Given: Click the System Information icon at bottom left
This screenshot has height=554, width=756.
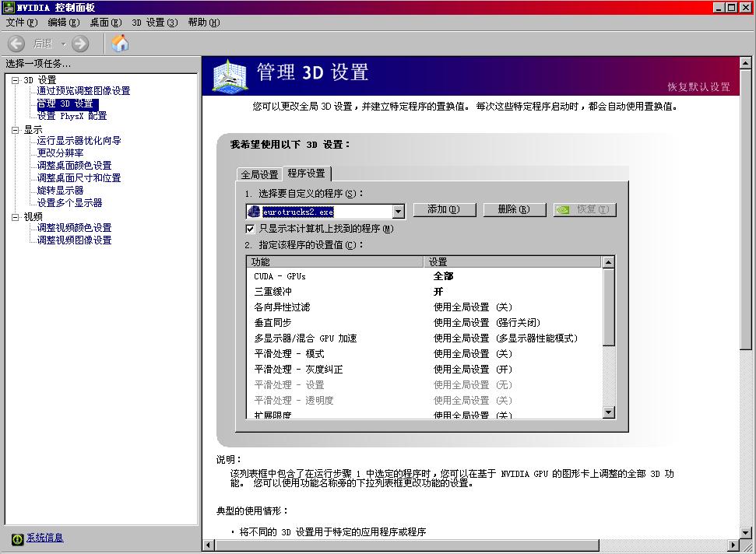Looking at the screenshot, I should (17, 538).
